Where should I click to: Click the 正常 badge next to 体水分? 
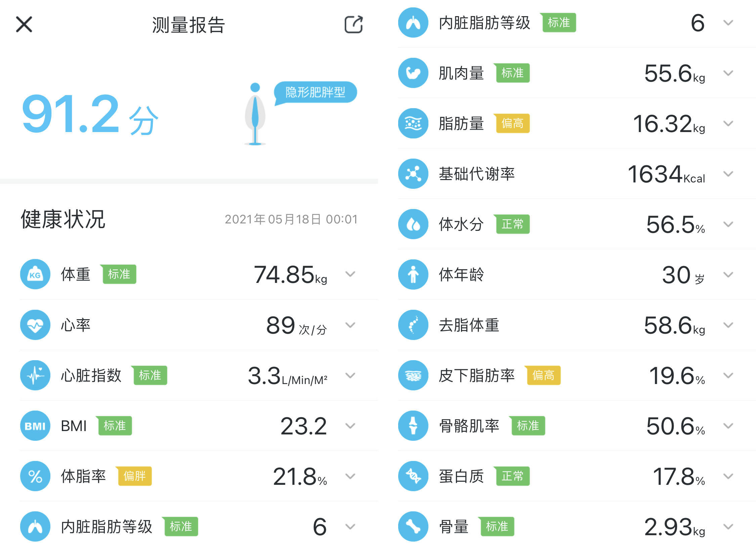click(x=512, y=224)
